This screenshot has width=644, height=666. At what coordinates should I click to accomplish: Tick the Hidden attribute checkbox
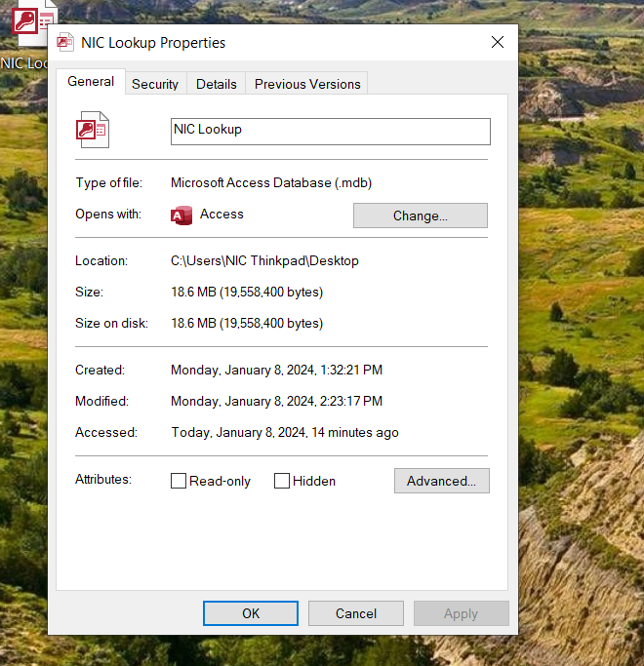pyautogui.click(x=282, y=481)
